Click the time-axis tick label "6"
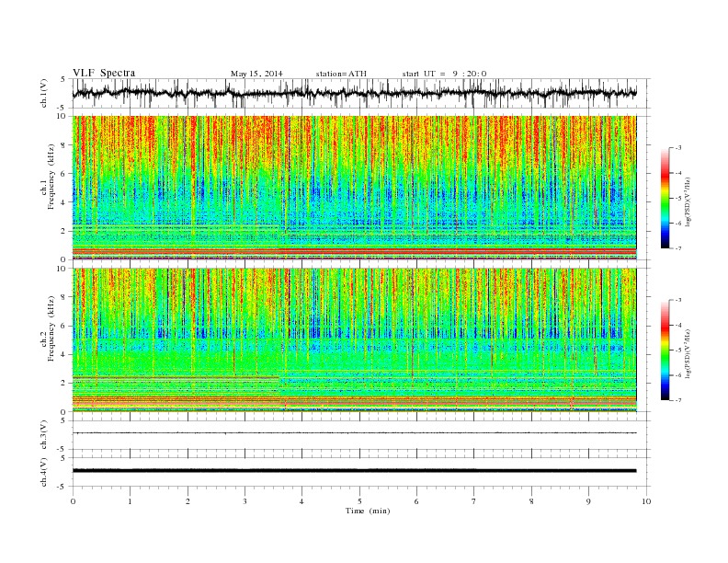 416,501
